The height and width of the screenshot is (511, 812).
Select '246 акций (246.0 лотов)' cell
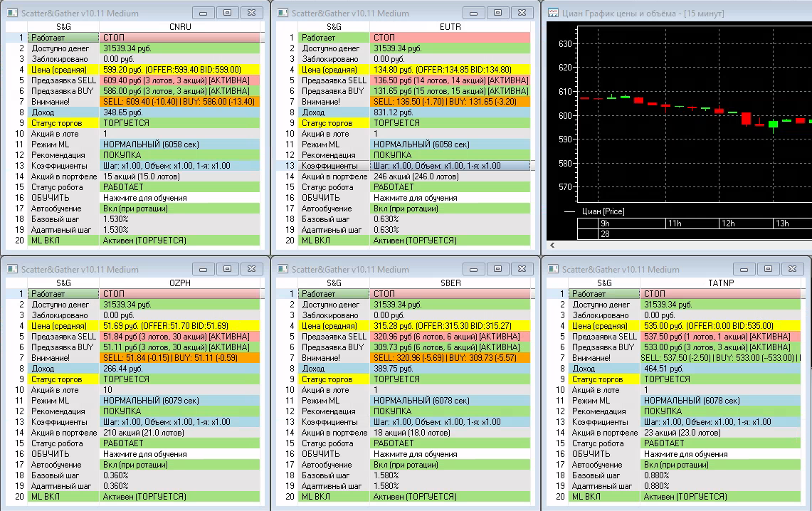pos(450,177)
